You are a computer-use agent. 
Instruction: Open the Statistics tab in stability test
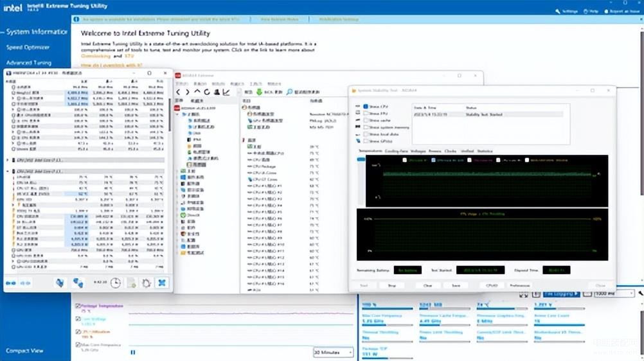485,151
